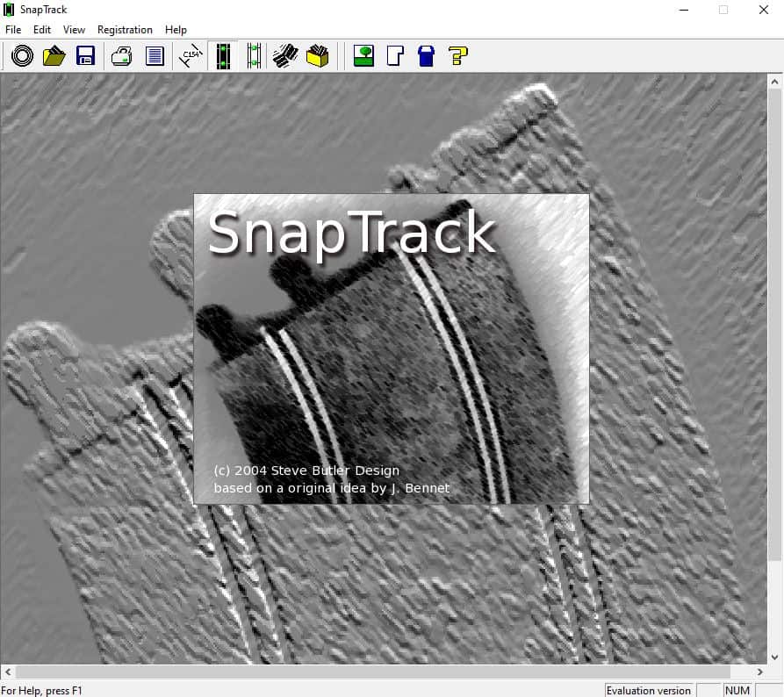
Task: Select the baseboard outline tool
Action: coord(394,55)
